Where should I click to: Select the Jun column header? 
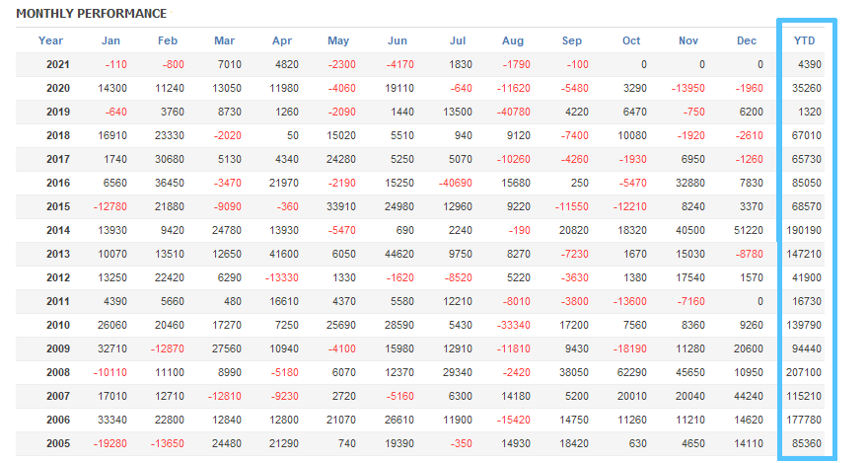[398, 40]
